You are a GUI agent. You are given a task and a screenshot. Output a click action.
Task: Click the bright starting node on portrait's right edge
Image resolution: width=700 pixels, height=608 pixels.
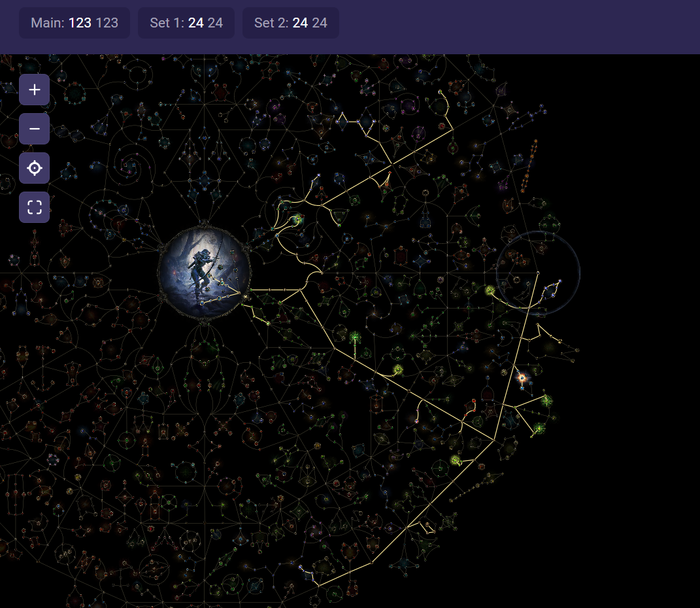pos(246,297)
